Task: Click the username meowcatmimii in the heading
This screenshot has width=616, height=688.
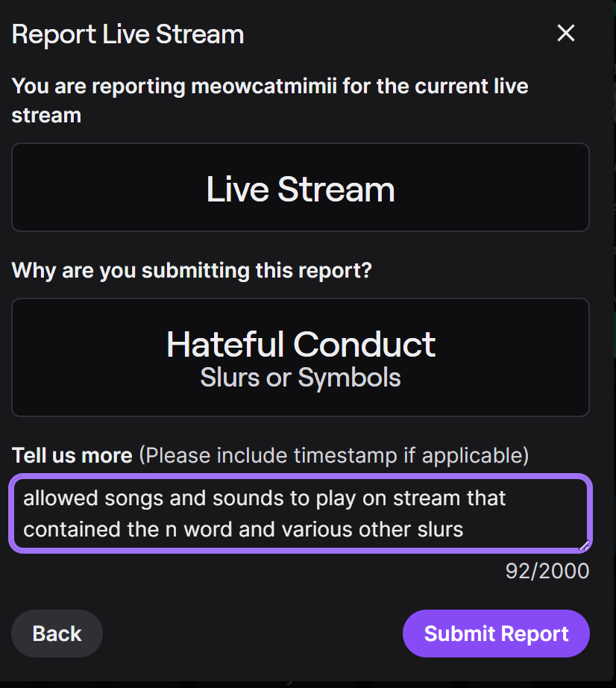Action: click(264, 86)
